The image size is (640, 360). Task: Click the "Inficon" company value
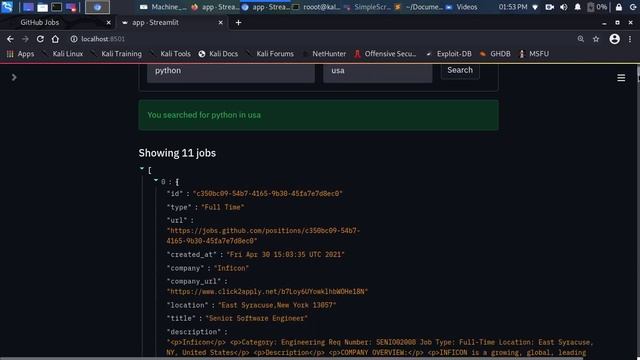pyautogui.click(x=231, y=268)
